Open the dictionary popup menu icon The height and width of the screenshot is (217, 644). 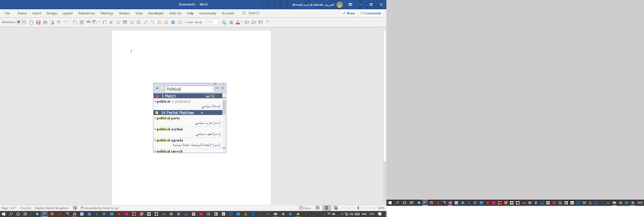pos(223,88)
